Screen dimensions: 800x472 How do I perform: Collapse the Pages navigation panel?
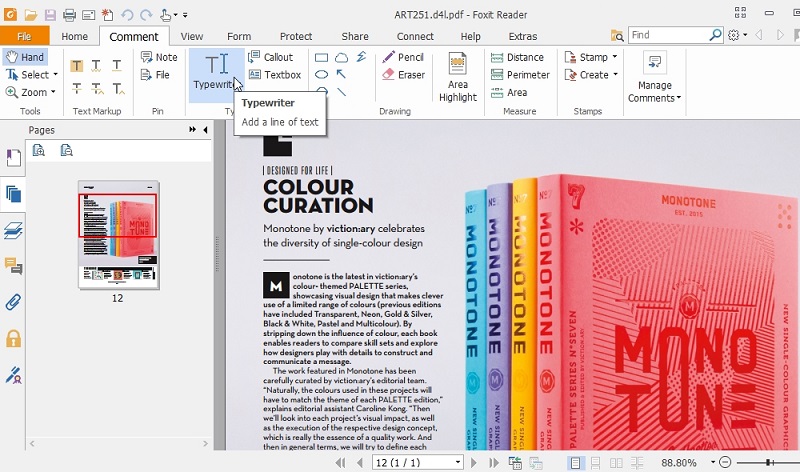point(205,130)
